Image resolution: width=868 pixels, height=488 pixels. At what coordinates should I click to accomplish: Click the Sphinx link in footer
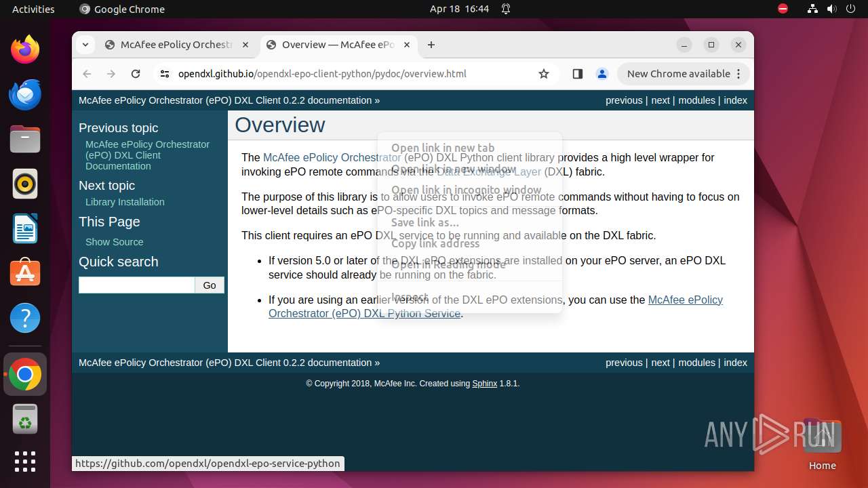485,384
